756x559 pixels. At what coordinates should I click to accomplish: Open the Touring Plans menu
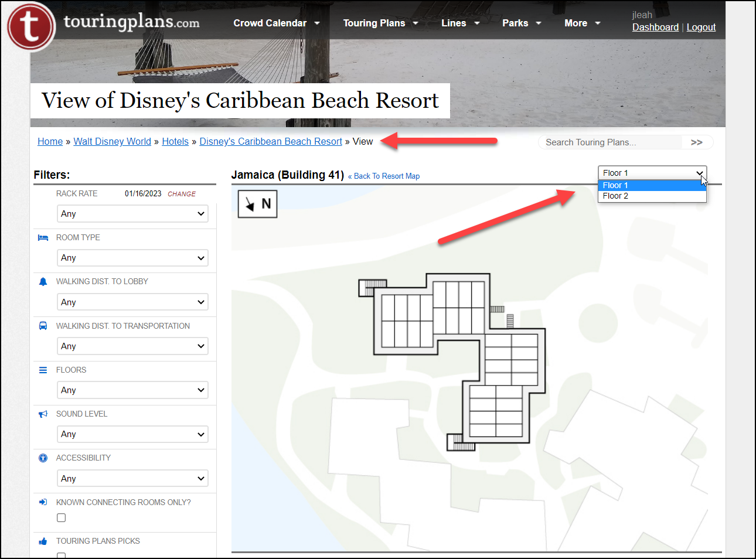(380, 23)
